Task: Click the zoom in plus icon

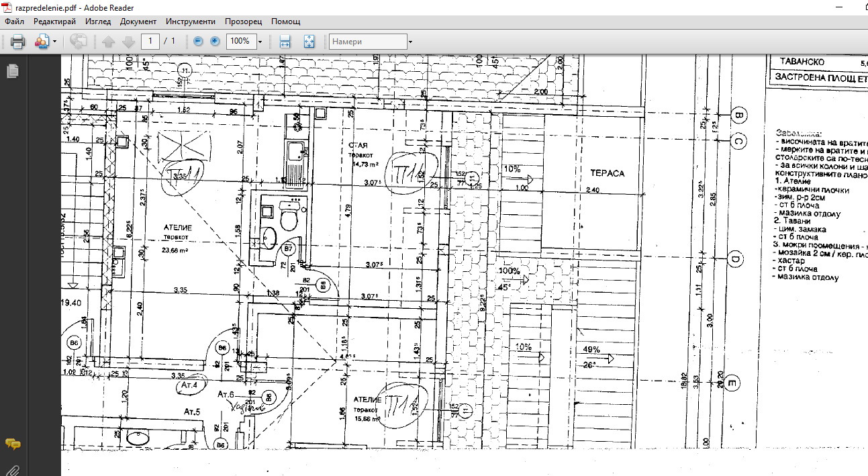Action: point(215,42)
